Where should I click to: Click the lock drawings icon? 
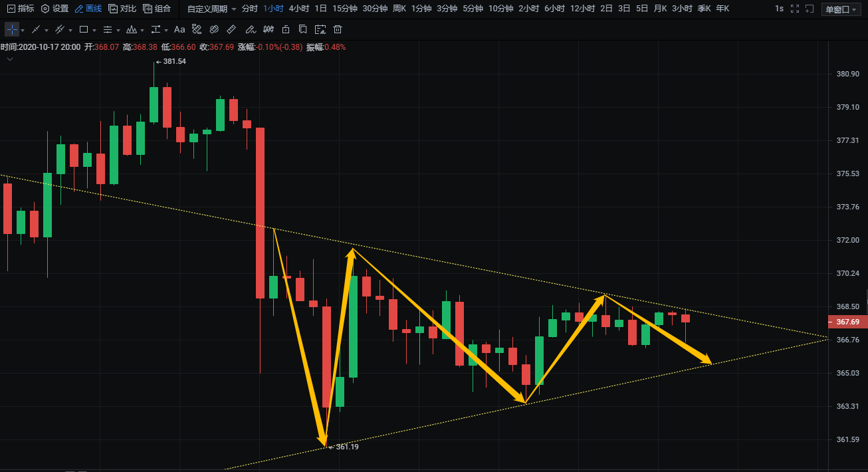tap(286, 30)
